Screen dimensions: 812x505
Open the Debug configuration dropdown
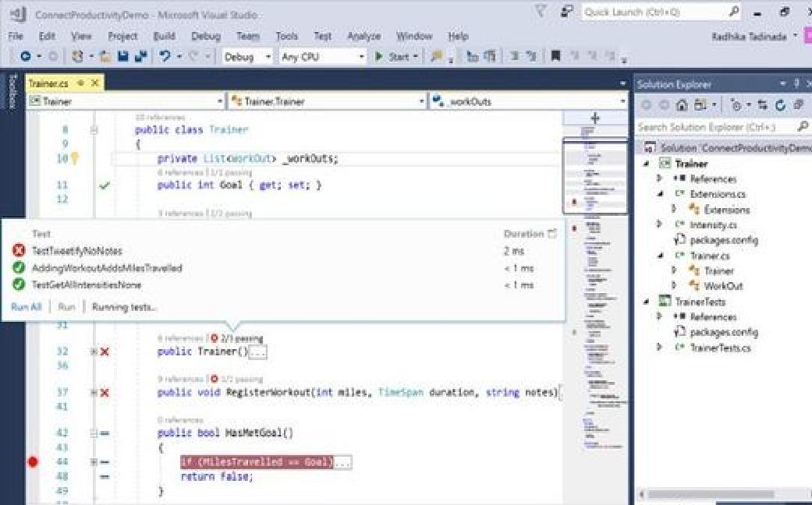247,57
